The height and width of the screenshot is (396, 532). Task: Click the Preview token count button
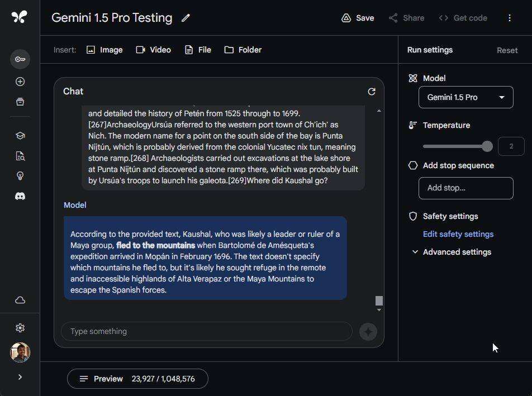coord(137,379)
